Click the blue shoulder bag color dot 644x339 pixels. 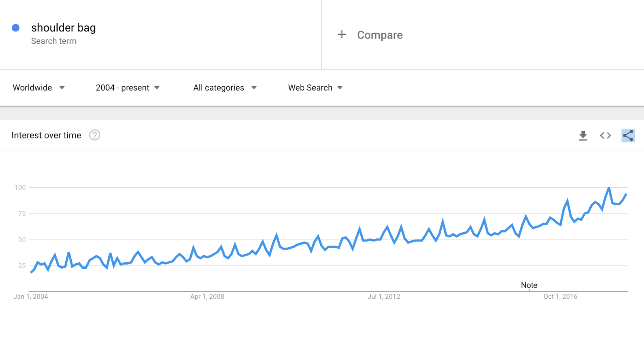(16, 28)
